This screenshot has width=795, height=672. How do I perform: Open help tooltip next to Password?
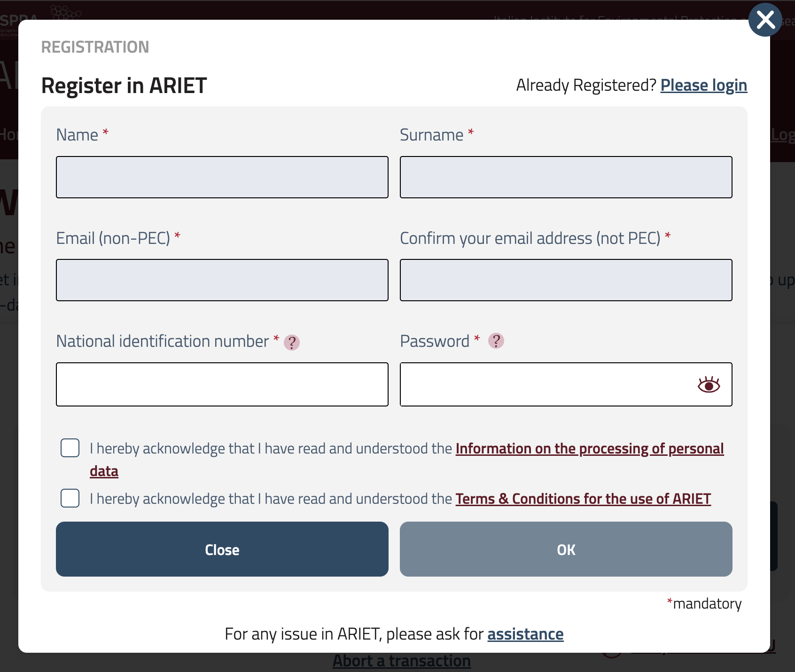tap(497, 341)
